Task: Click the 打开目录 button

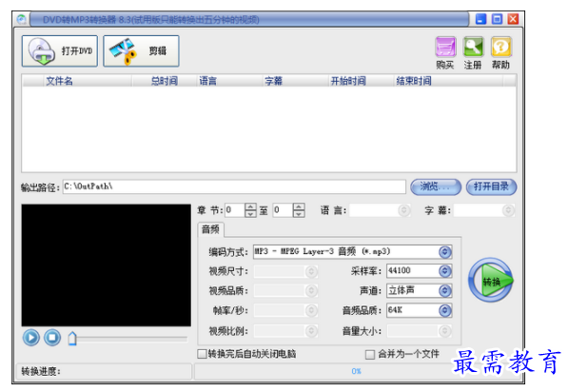Action: pos(491,187)
